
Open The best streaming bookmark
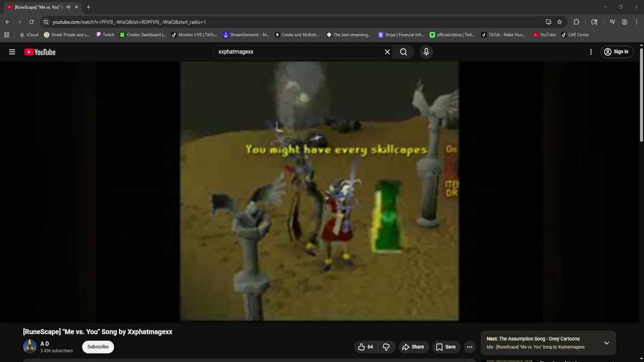pos(349,35)
